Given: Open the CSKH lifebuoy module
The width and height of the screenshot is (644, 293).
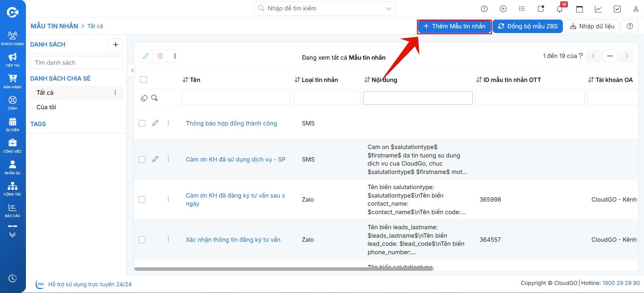Looking at the screenshot, I should [x=12, y=103].
